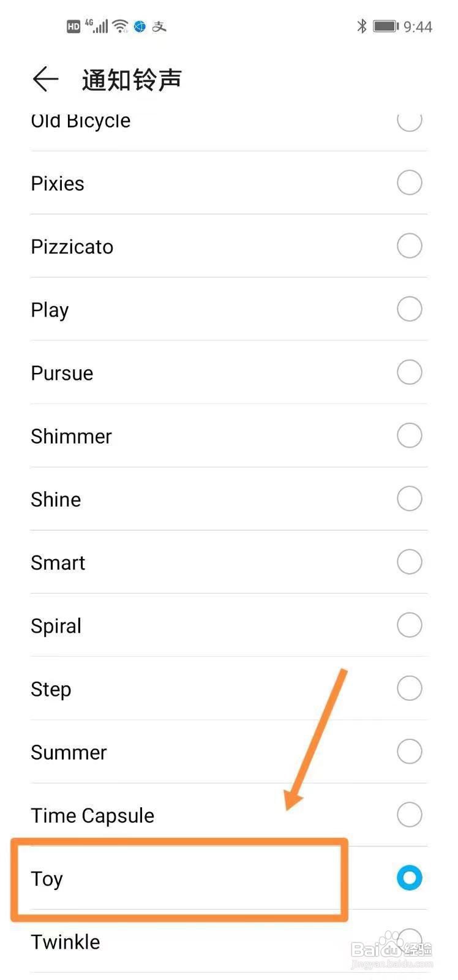Pick the Time Capsule ringtone

(x=92, y=815)
